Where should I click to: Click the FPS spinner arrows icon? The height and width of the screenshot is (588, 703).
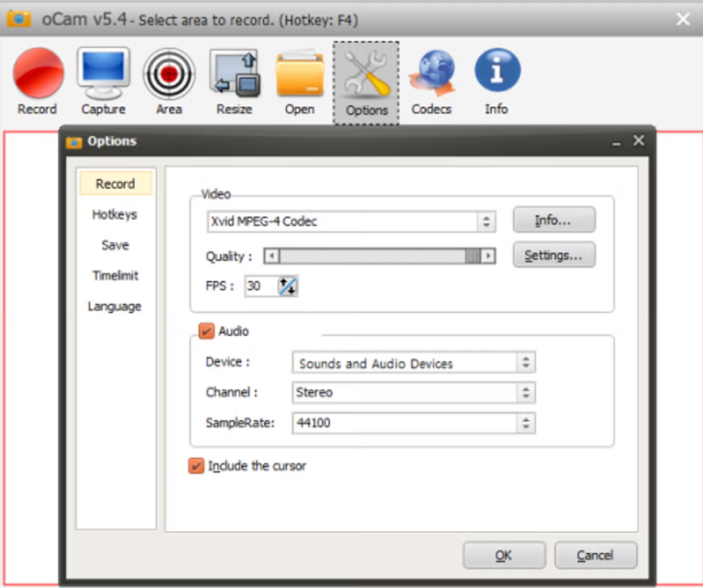(x=287, y=286)
